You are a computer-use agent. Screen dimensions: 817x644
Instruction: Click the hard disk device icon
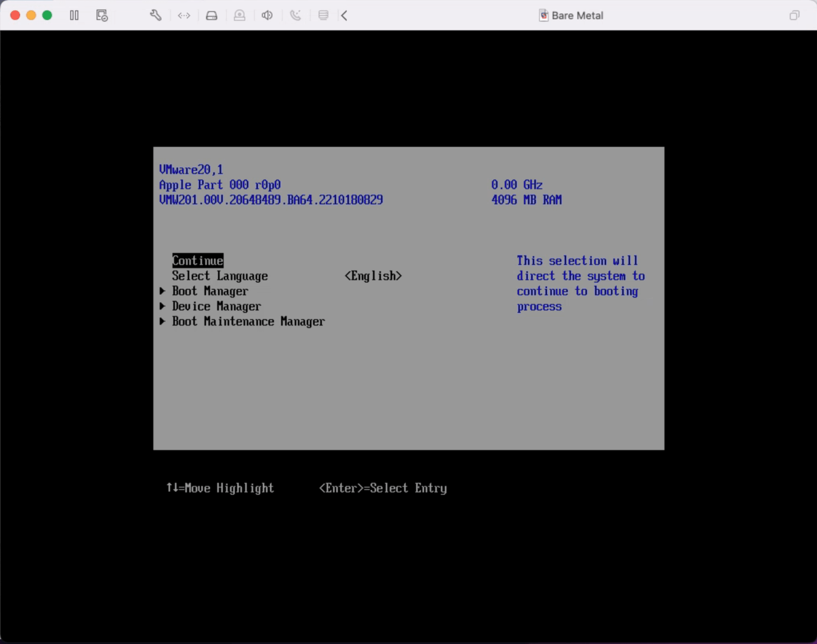click(x=211, y=16)
